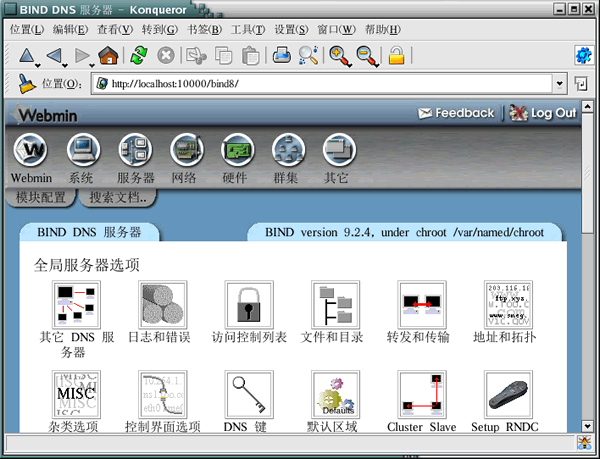Open the 硬件 (Hardware) category icon
600x459 pixels.
[237, 150]
